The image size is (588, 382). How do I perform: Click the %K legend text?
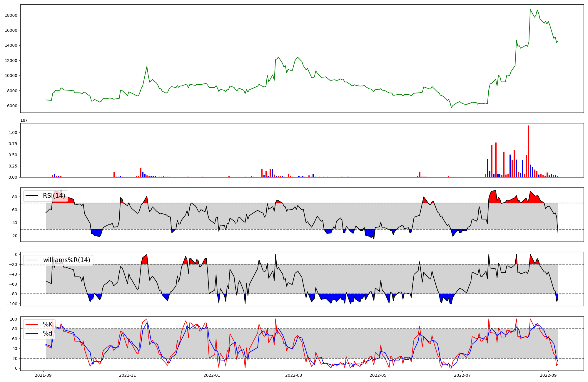tap(48, 324)
